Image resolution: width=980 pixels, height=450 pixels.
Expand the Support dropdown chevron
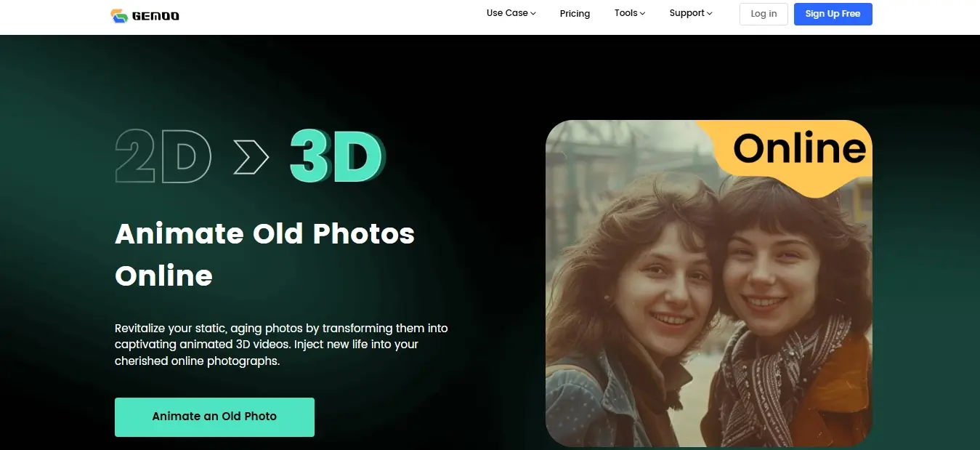point(710,14)
